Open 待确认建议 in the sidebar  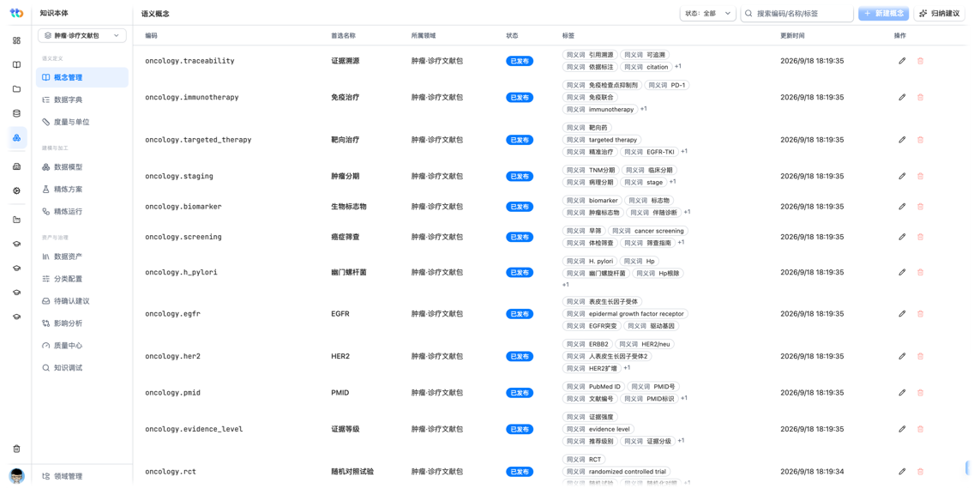81,301
